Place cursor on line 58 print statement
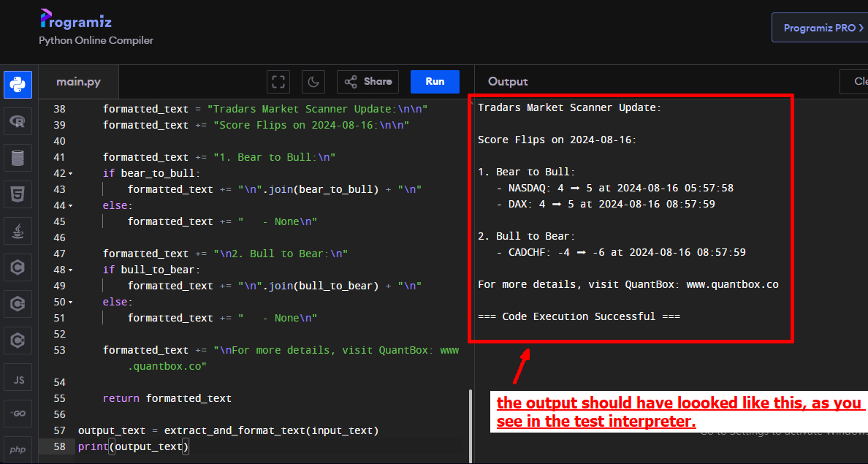The image size is (868, 464). pos(134,446)
